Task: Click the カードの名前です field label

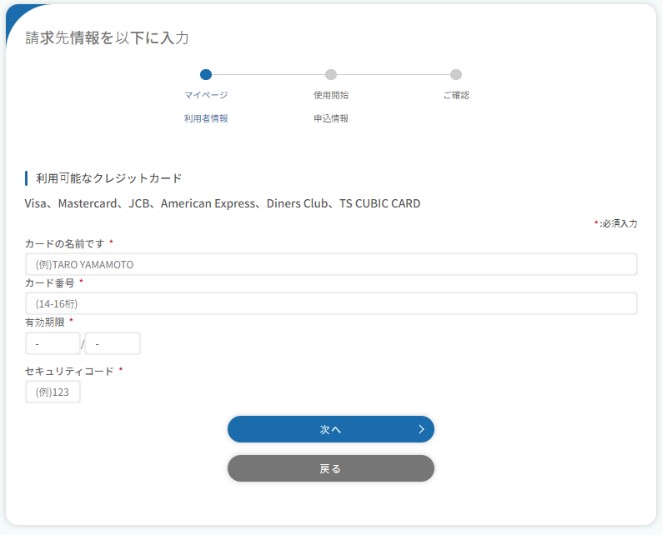Action: point(65,243)
